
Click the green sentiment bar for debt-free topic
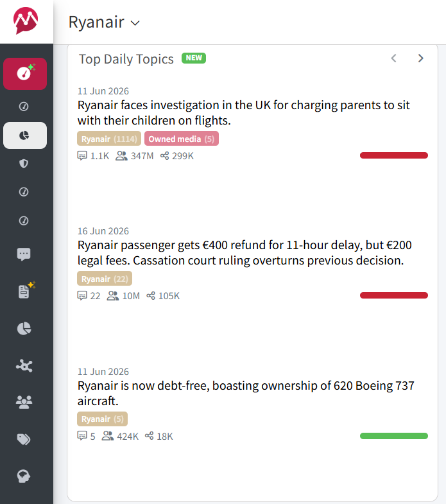pyautogui.click(x=394, y=436)
